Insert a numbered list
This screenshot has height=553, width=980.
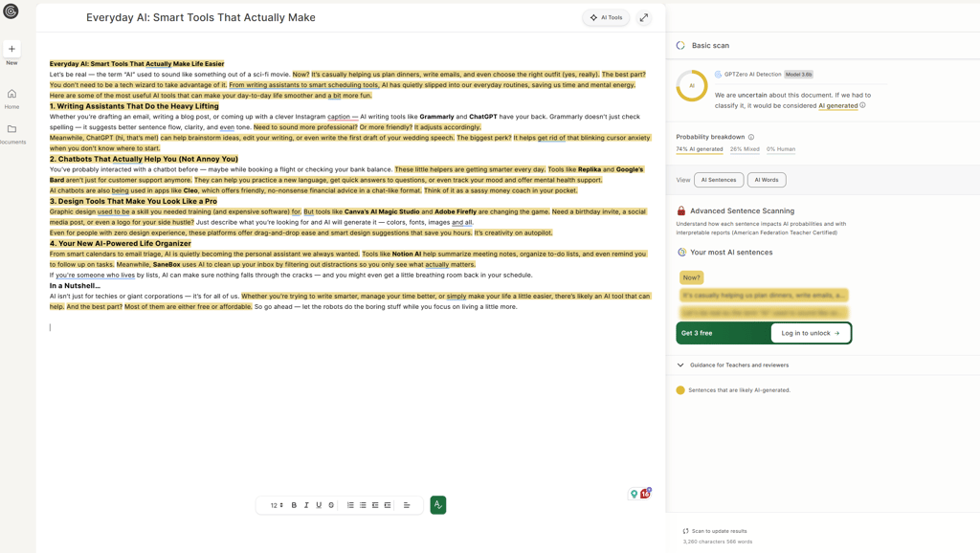click(x=350, y=505)
